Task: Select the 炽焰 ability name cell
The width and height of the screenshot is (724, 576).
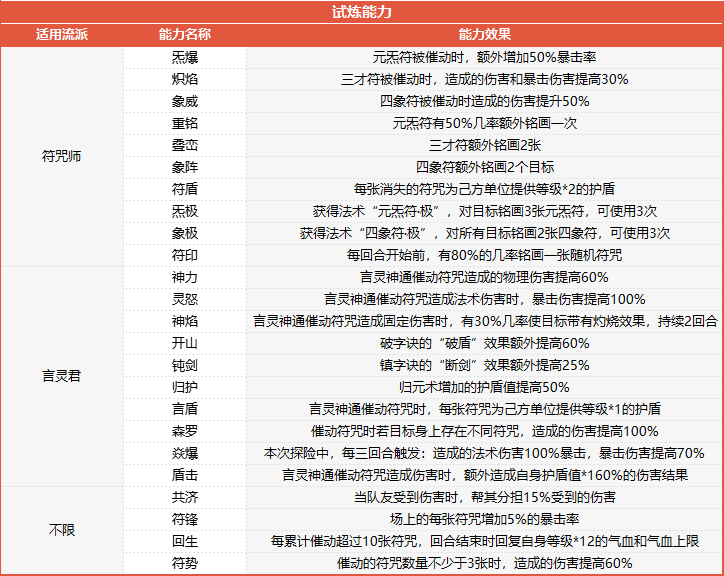Action: (x=185, y=80)
